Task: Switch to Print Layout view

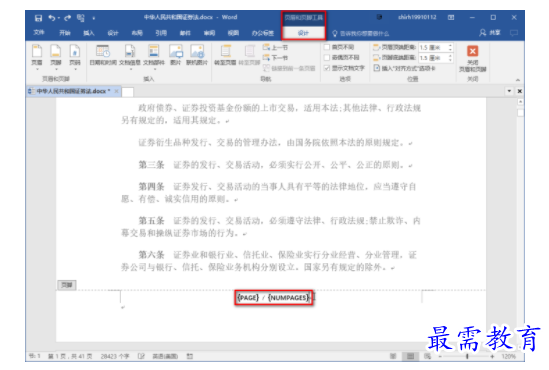Action: click(410, 356)
